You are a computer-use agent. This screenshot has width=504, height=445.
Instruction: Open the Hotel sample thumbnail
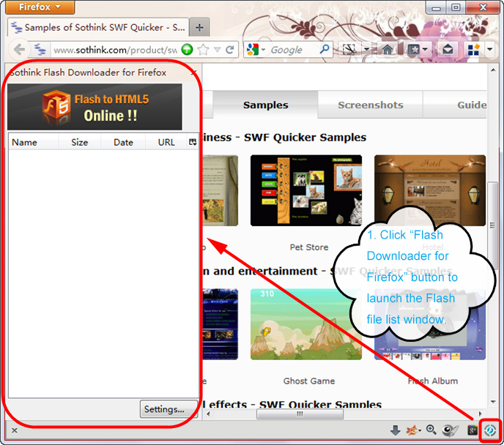pos(430,190)
